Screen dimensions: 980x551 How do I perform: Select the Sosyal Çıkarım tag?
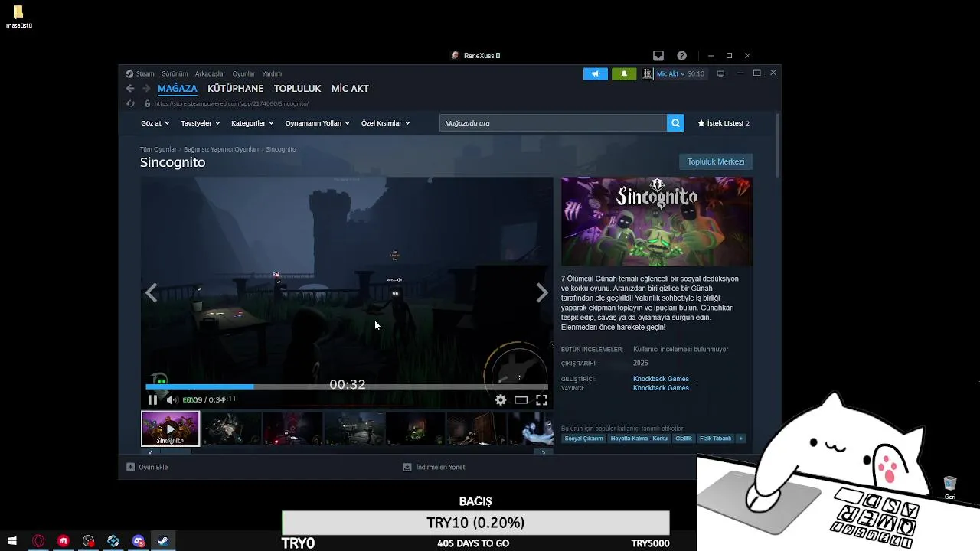point(583,439)
